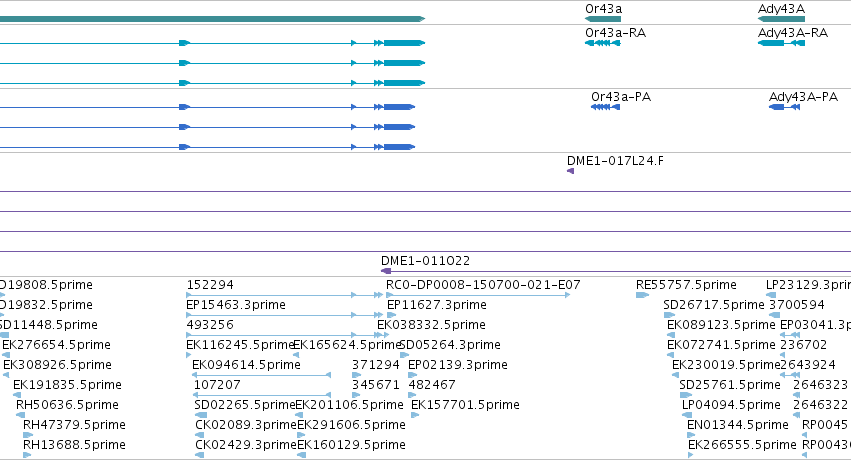The image size is (851, 460).
Task: Select the EK201106.5prime label
Action: 349,405
